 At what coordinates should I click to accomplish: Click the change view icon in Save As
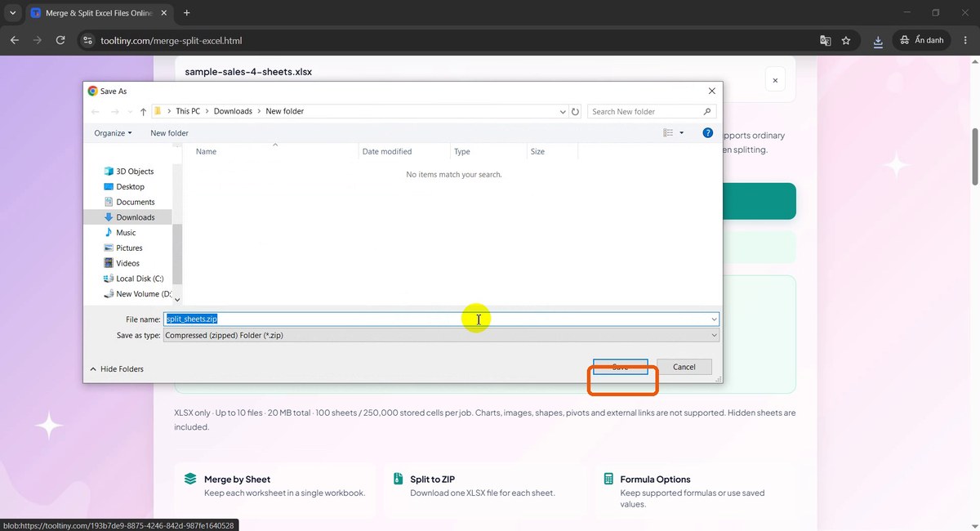click(x=668, y=132)
